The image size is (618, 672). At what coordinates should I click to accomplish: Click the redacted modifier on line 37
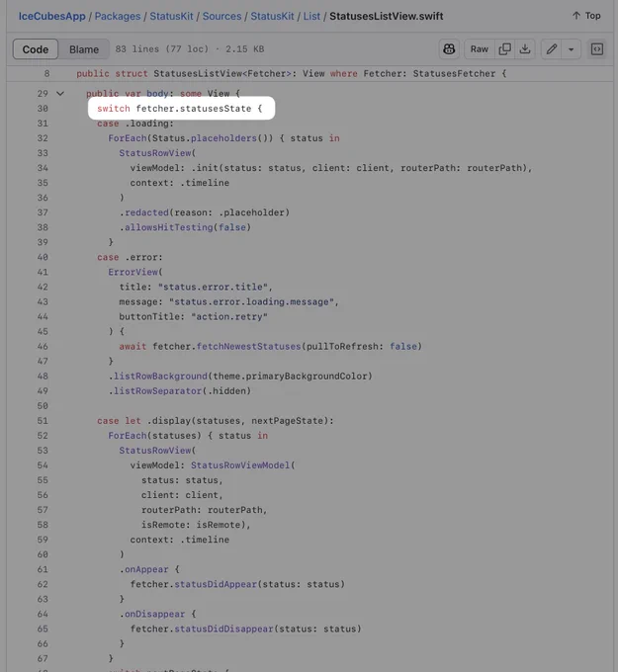(146, 212)
